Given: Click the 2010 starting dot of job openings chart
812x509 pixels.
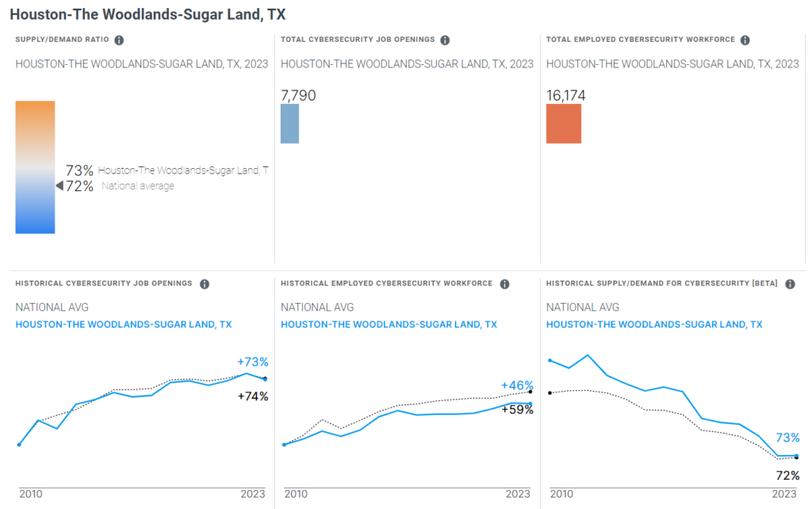Looking at the screenshot, I should pos(19,445).
